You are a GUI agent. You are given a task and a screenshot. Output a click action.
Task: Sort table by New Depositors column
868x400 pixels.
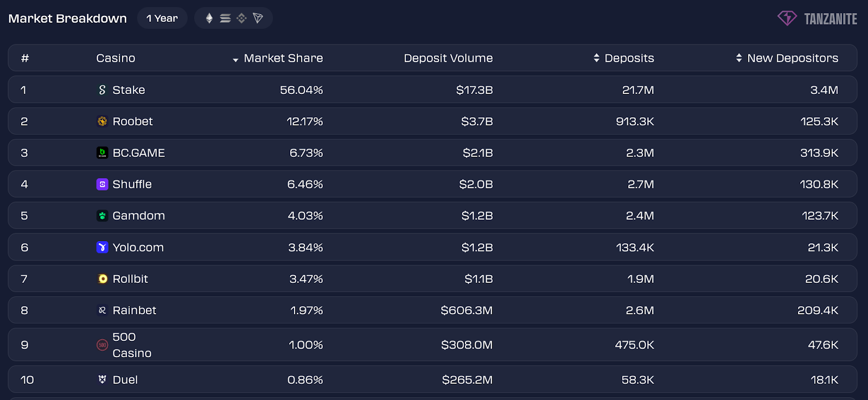(787, 58)
